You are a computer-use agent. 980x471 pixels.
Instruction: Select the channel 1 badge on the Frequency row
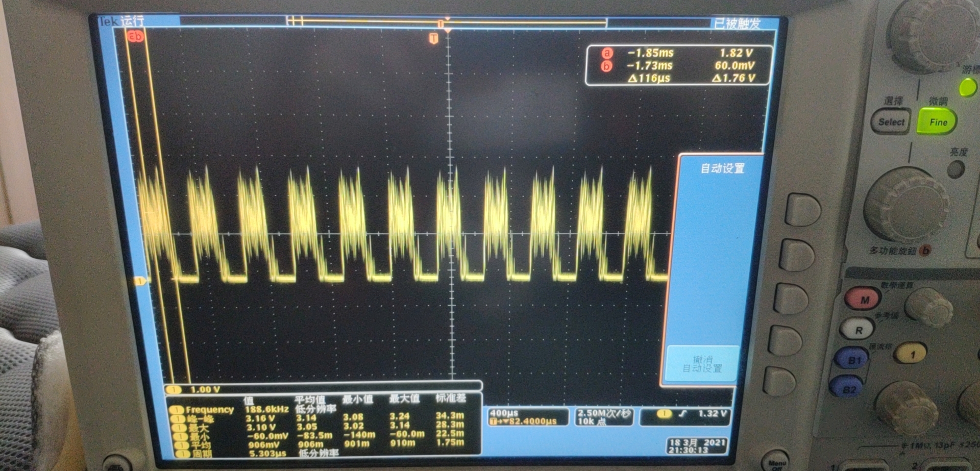[177, 409]
